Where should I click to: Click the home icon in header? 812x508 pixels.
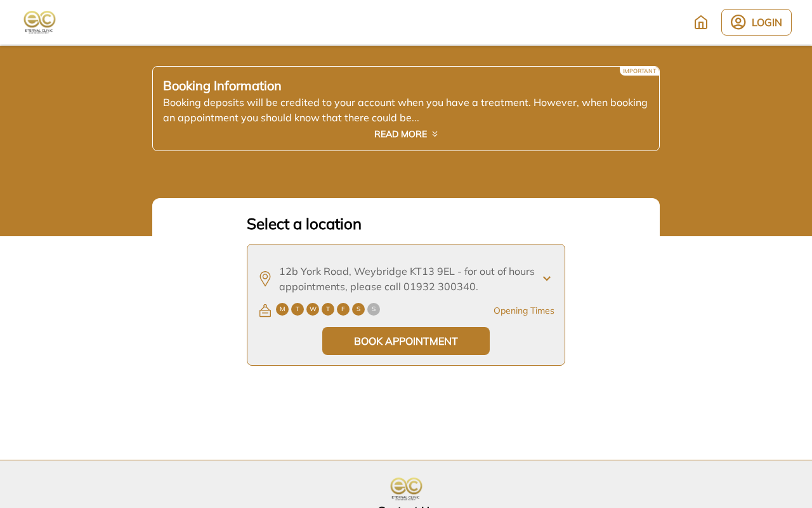tap(701, 22)
